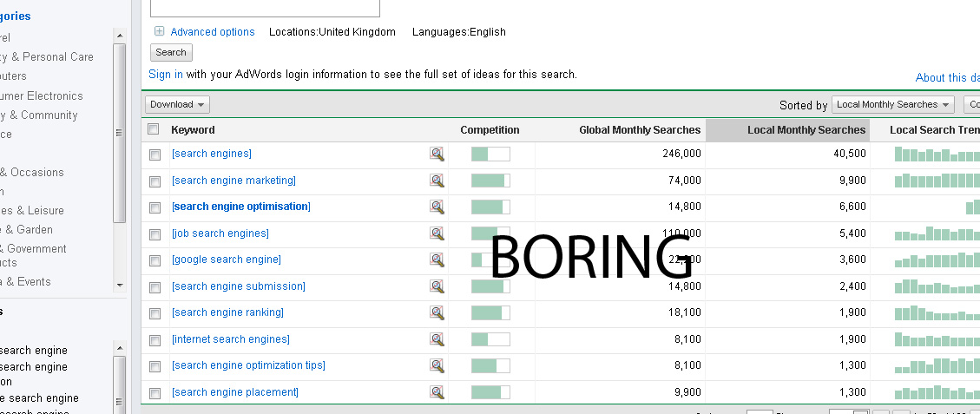
Task: Select checkbox for search engine ranking row
Action: click(155, 313)
